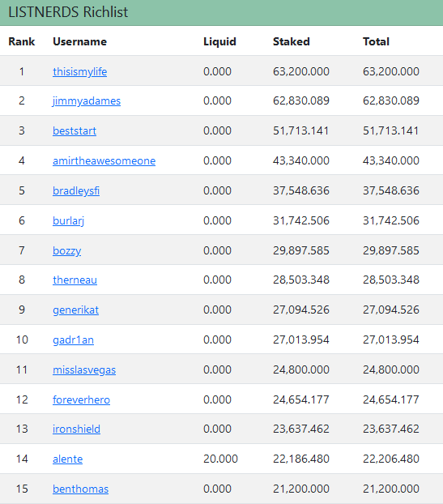Open bozzy's profile link
The image size is (443, 504).
(x=67, y=250)
